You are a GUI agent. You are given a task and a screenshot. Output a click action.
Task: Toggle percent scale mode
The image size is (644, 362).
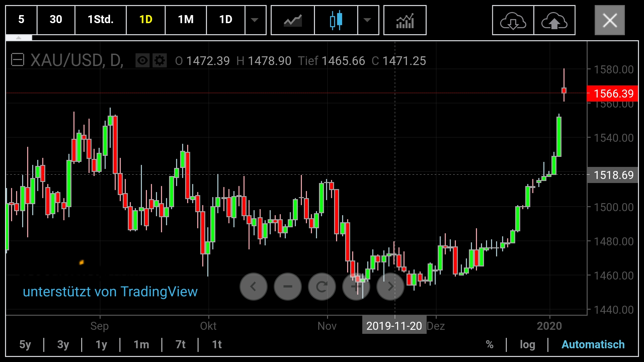489,345
